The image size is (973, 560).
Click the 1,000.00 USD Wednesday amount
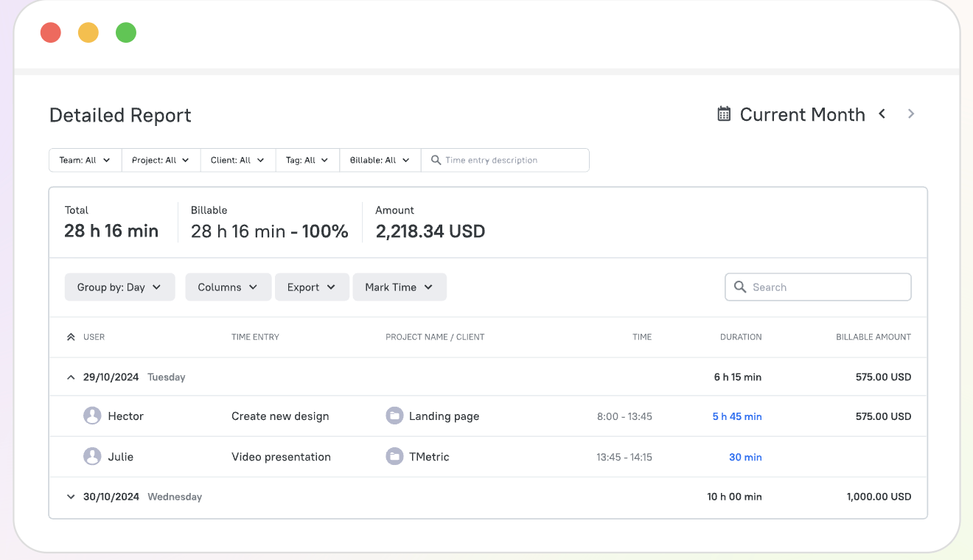879,497
